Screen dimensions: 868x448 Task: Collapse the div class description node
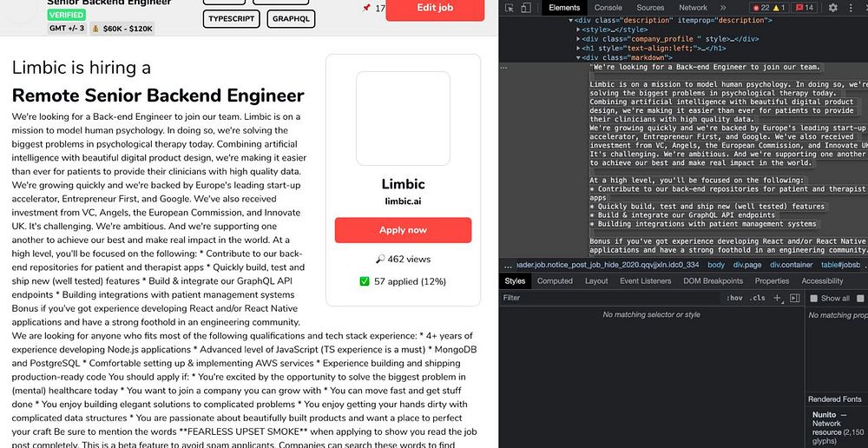tap(571, 21)
